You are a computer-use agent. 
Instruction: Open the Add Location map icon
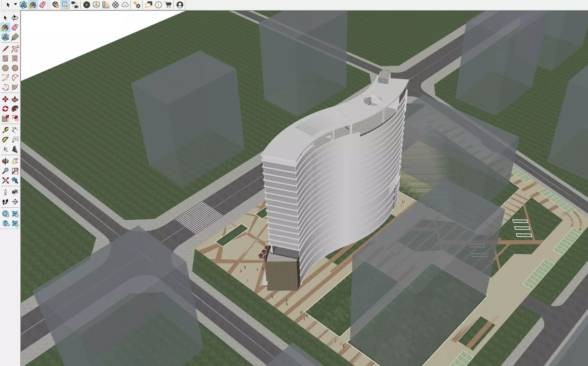point(96,5)
